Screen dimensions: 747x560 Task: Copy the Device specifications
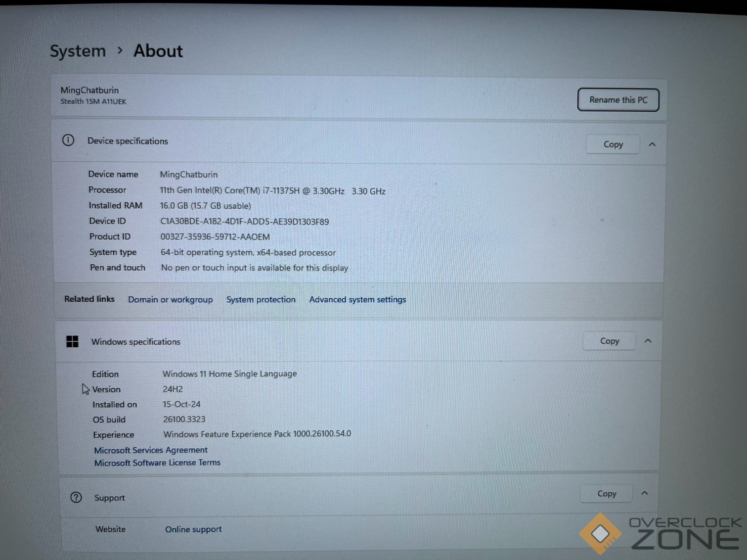coord(613,145)
